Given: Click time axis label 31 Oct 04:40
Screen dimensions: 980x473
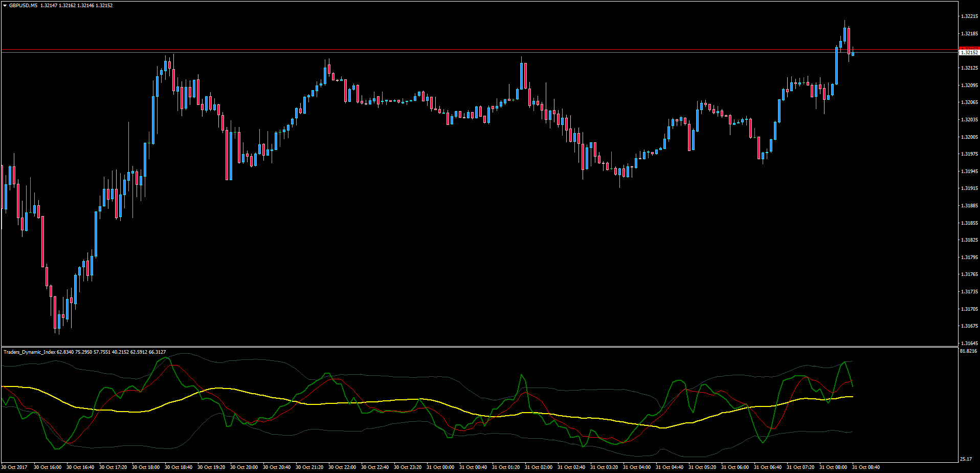Looking at the screenshot, I should 670,467.
